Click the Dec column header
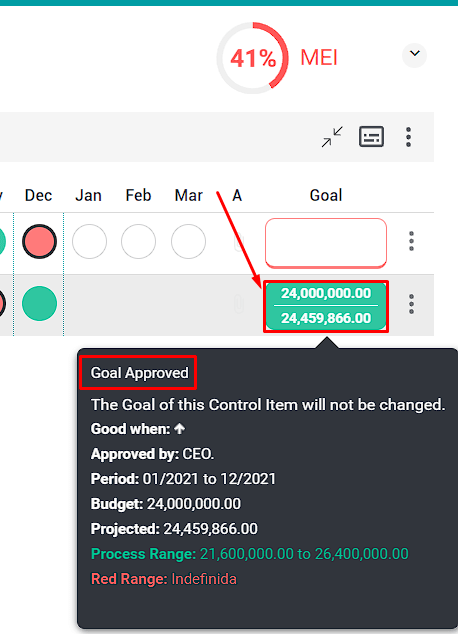Viewport: 458px width, 634px height. coord(38,195)
